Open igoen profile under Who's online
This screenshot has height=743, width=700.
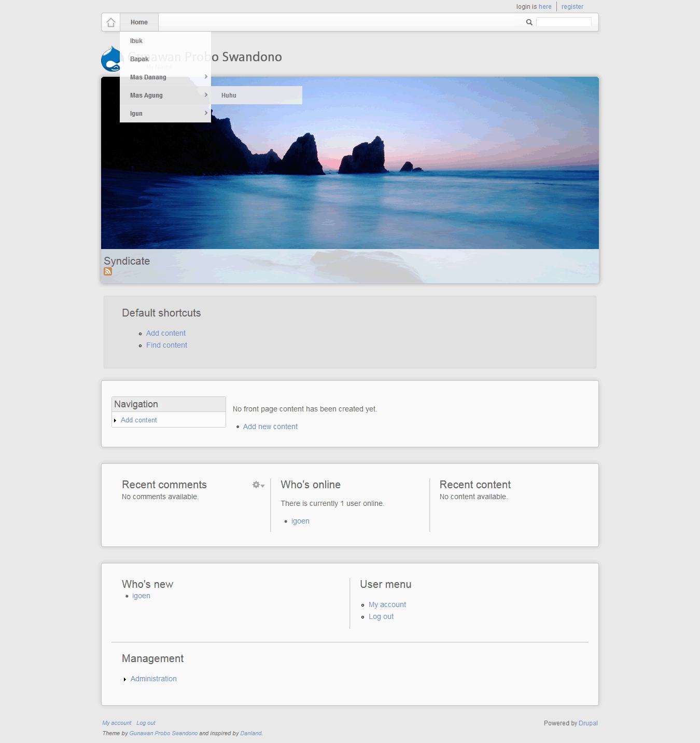coord(300,521)
